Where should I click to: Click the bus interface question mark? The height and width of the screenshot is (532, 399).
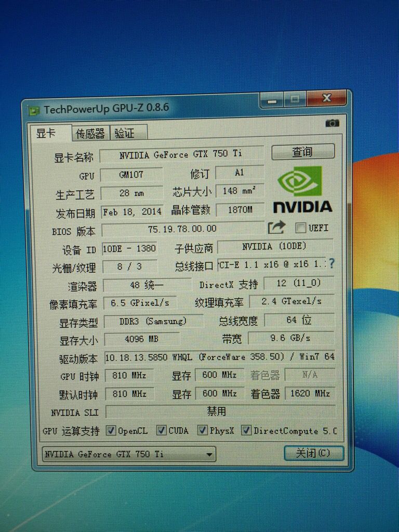pos(331,263)
